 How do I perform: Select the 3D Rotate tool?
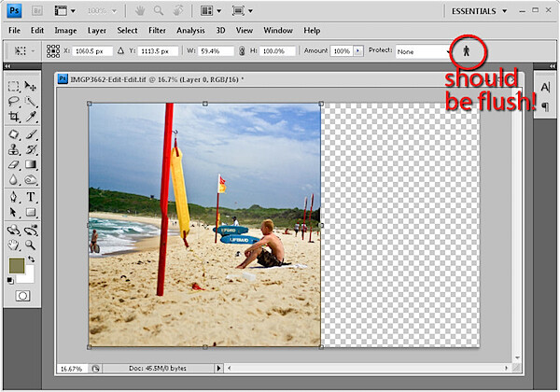[14, 230]
